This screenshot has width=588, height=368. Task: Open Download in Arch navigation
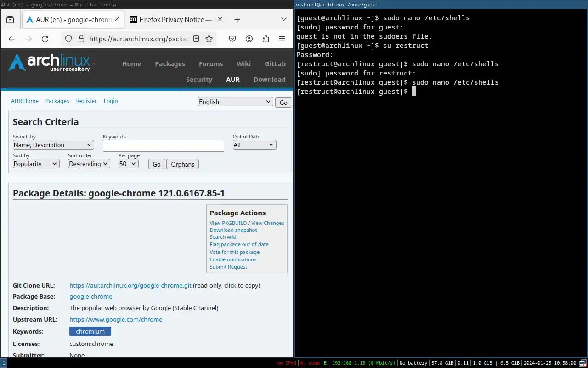(x=270, y=80)
